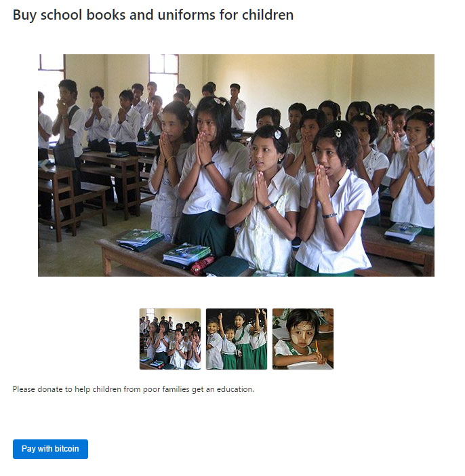Donate using the blue bitcoin payment button

click(50, 449)
